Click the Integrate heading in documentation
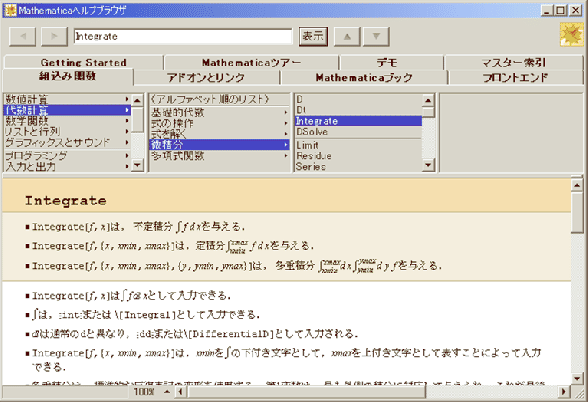This screenshot has width=588, height=402. point(66,201)
